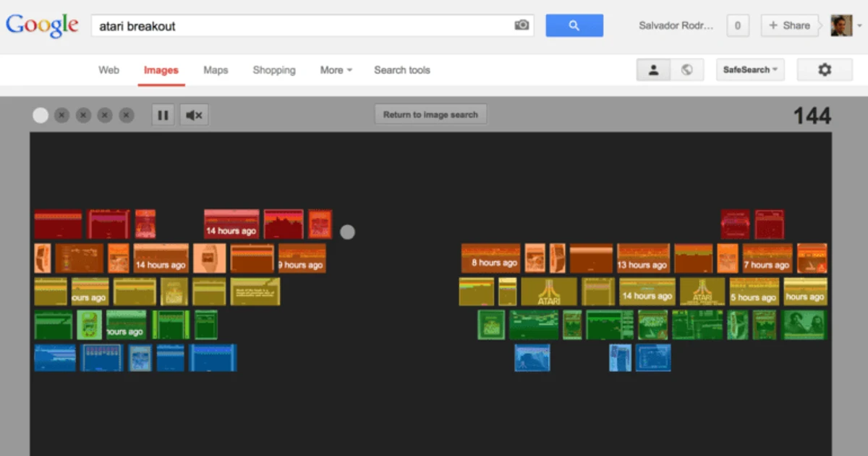Open the settings gear menu
The height and width of the screenshot is (456, 868).
tap(824, 70)
